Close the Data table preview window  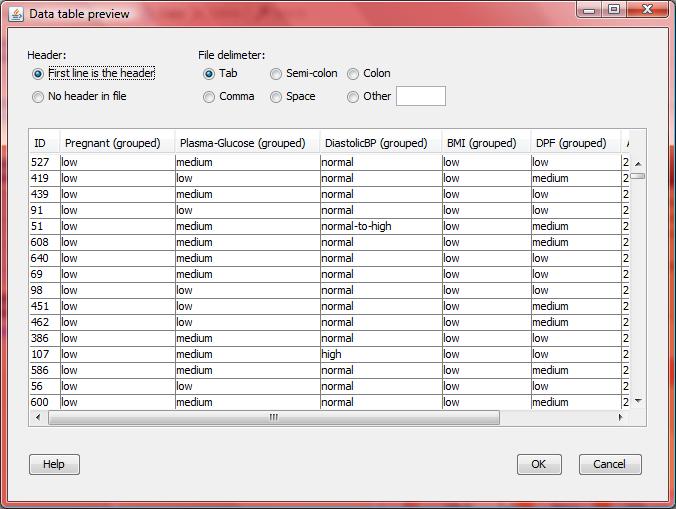pos(648,10)
